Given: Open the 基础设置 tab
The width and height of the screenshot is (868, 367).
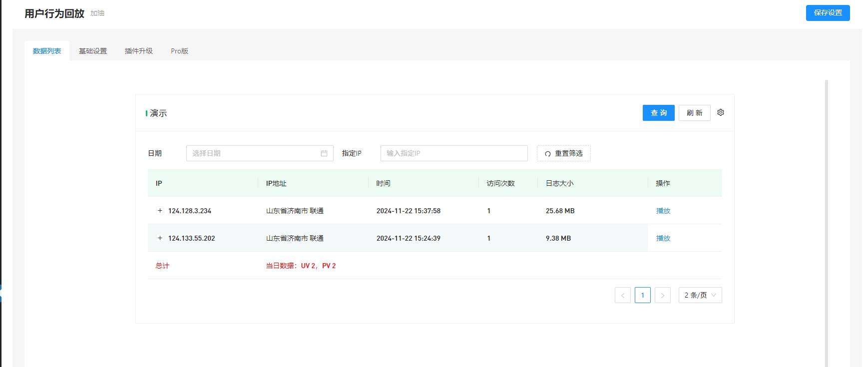Looking at the screenshot, I should coord(93,51).
